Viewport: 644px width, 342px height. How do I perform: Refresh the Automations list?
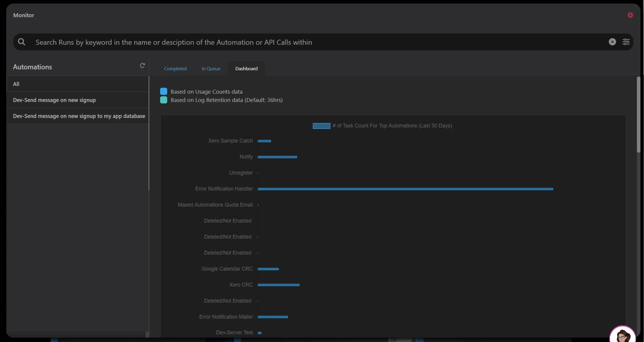click(142, 65)
